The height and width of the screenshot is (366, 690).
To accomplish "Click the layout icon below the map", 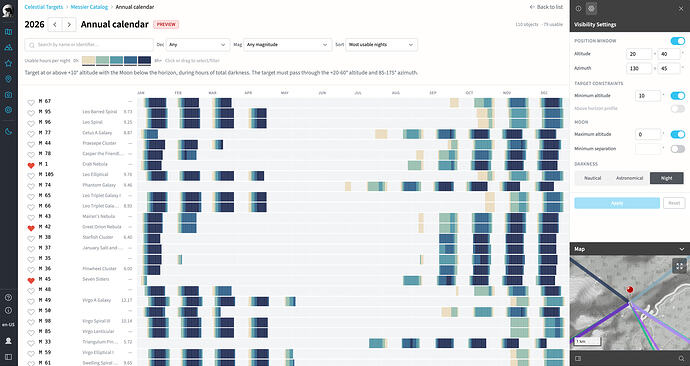I will pos(578,359).
